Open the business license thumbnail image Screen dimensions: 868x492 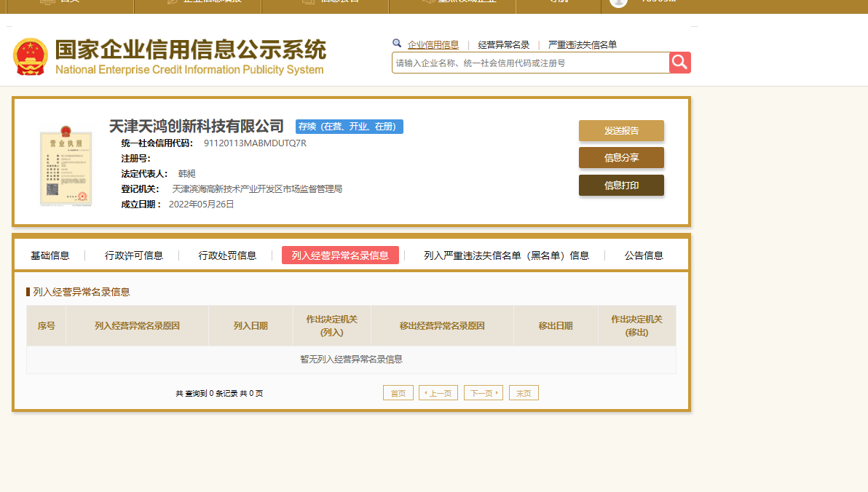66,165
